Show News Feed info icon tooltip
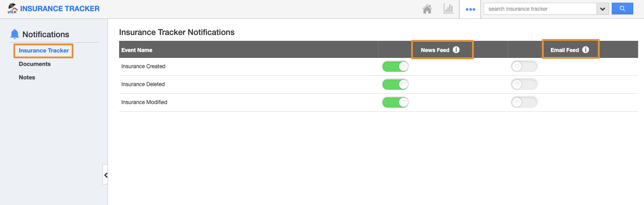Screen dimensions: 644x205 [x=456, y=50]
